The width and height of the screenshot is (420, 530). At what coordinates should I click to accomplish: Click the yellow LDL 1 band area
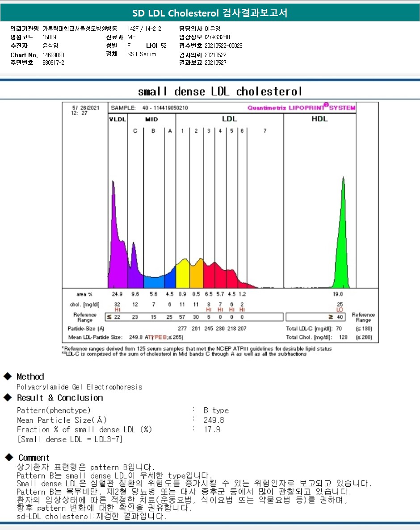183,275
